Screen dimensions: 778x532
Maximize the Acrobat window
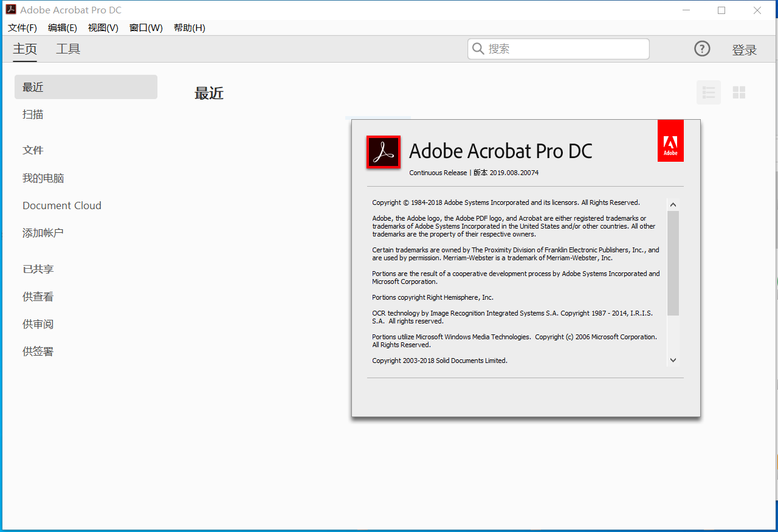tap(721, 10)
